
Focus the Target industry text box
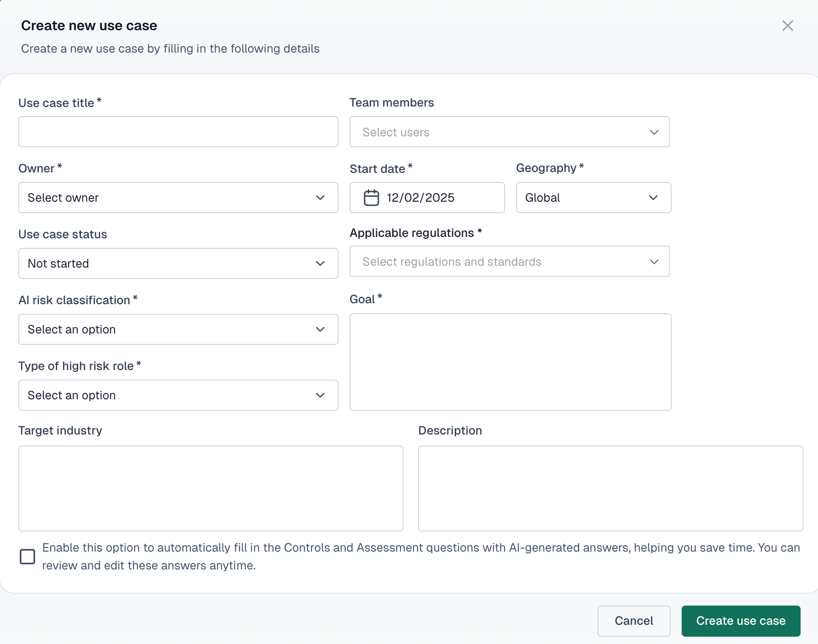pos(210,488)
